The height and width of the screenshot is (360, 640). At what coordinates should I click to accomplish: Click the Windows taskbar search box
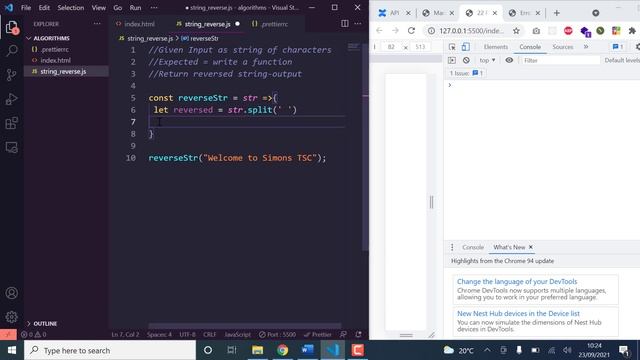[110, 350]
